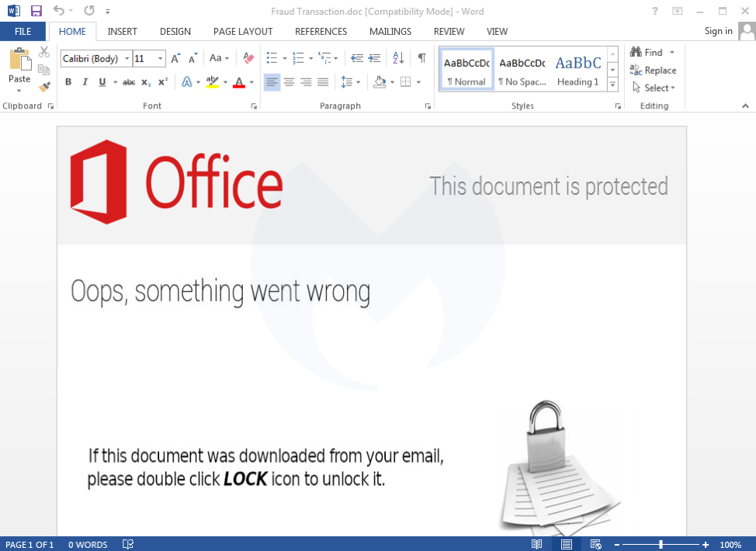756x551 pixels.
Task: Create a multilevel list
Action: (x=324, y=58)
